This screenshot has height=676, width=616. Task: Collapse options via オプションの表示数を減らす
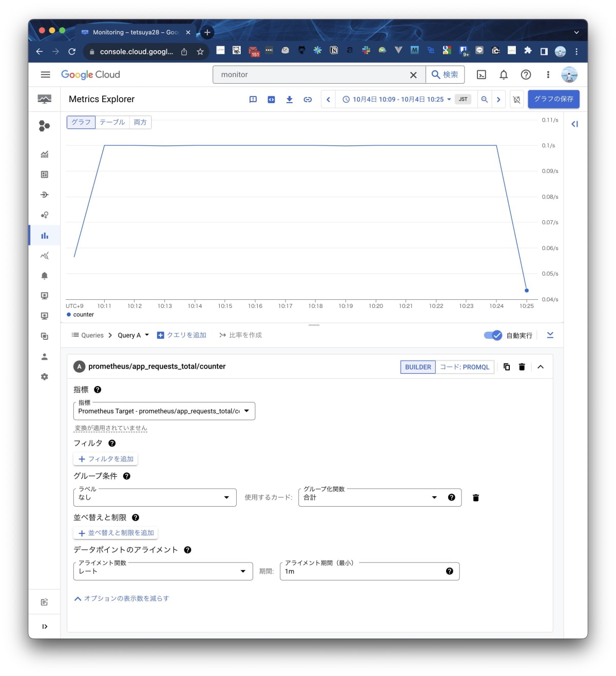pos(122,598)
